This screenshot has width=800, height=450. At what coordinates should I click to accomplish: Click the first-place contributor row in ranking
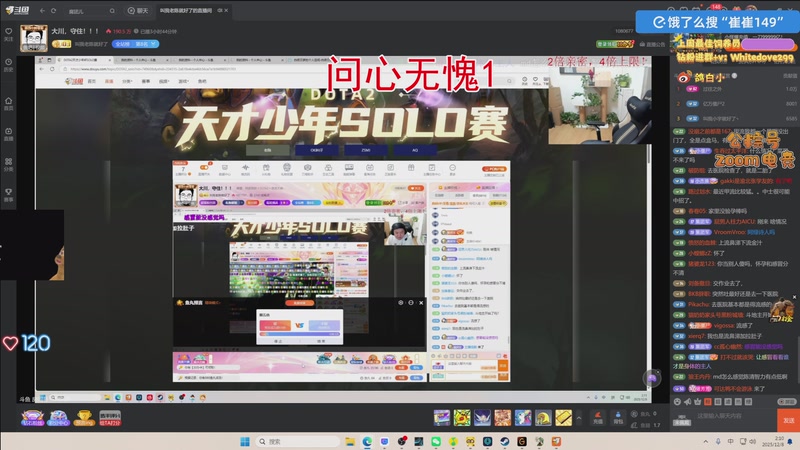coord(735,89)
